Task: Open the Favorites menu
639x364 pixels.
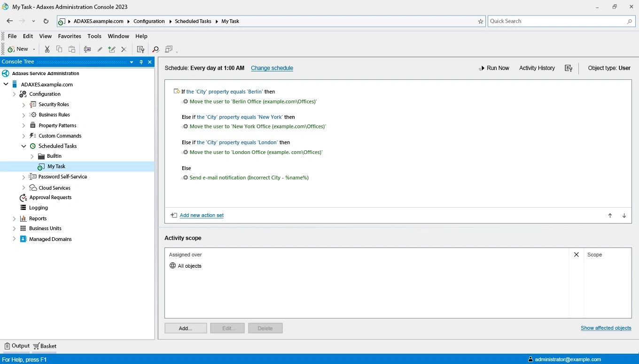Action: (x=70, y=36)
